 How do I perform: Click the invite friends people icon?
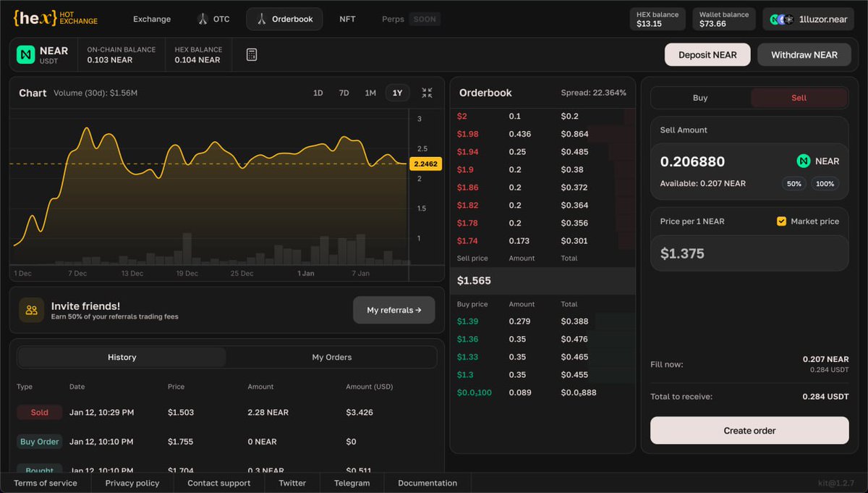point(30,310)
